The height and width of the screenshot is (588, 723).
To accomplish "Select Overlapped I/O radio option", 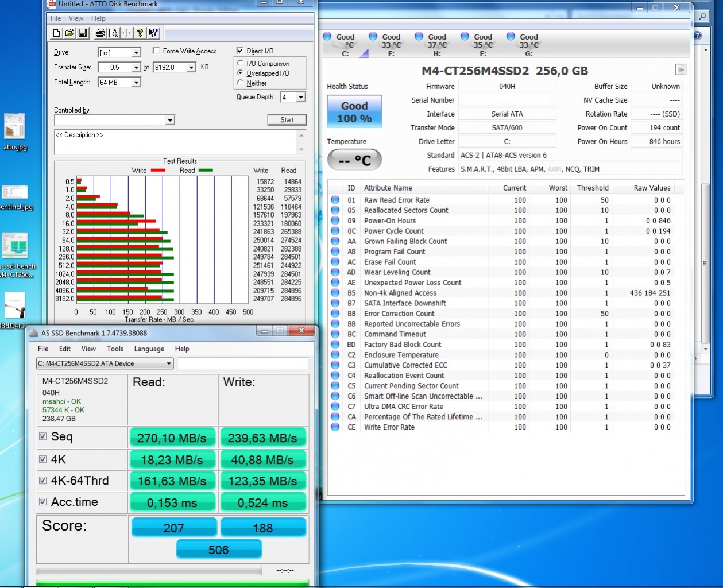I will point(240,73).
